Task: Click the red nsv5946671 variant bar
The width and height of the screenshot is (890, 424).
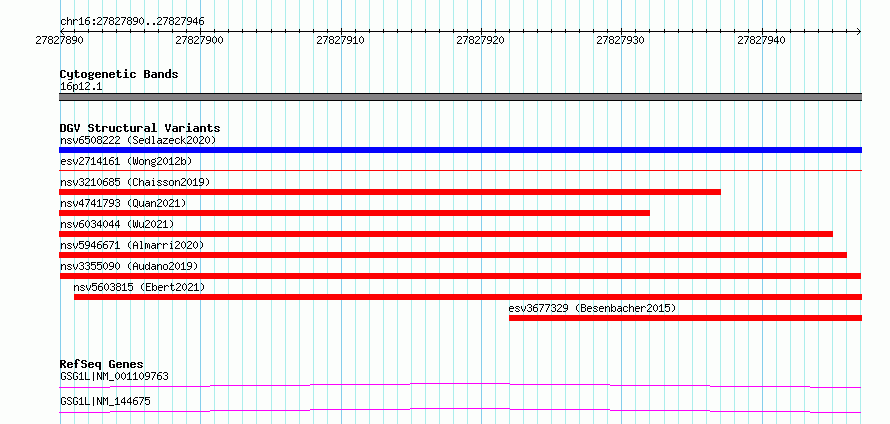Action: [453, 255]
